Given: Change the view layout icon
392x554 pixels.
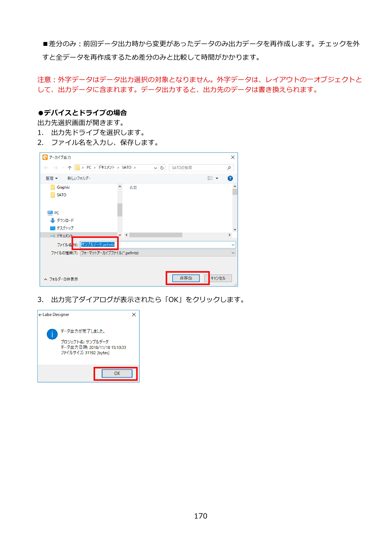Looking at the screenshot, I should tap(210, 178).
